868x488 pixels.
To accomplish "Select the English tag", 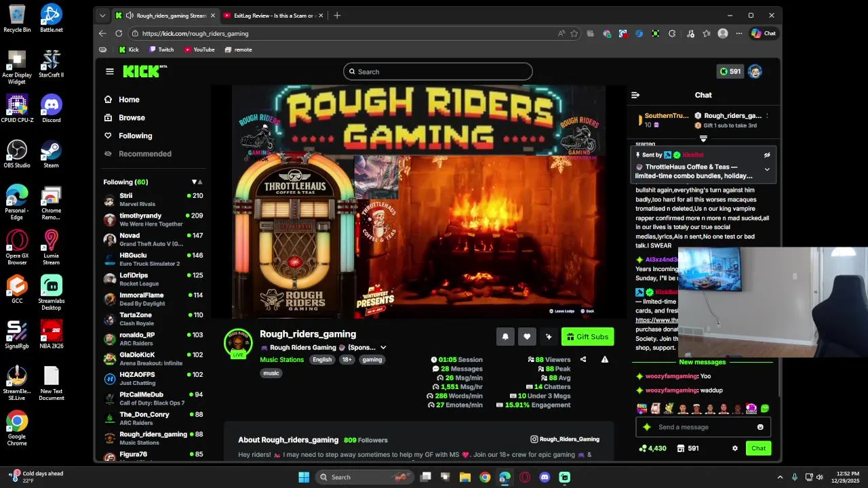I will pyautogui.click(x=322, y=360).
